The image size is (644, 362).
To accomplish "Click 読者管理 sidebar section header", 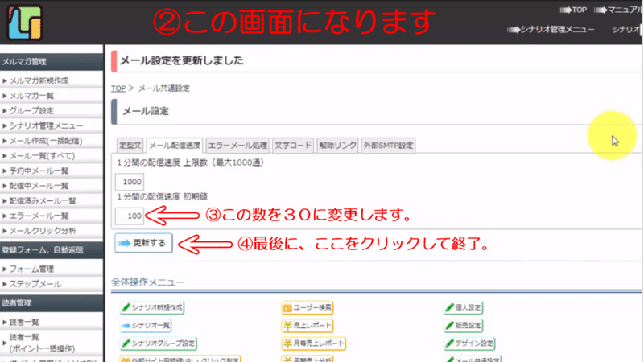I will 52,303.
